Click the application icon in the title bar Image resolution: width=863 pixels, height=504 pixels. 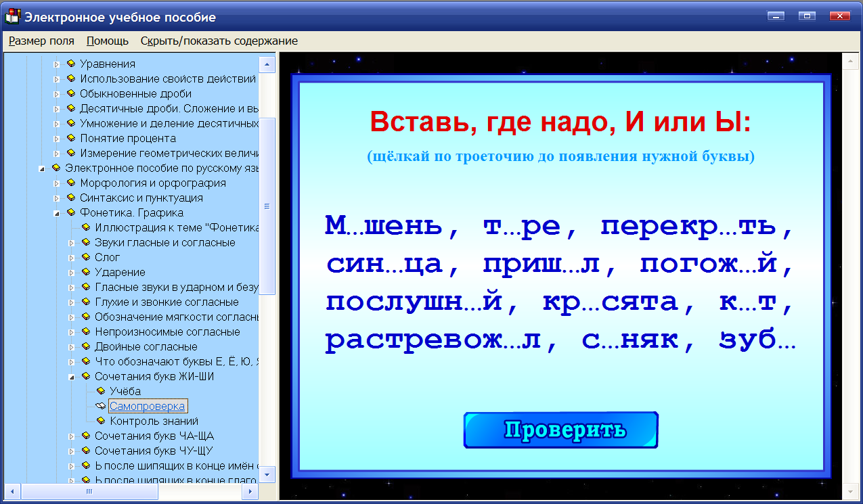click(x=13, y=16)
